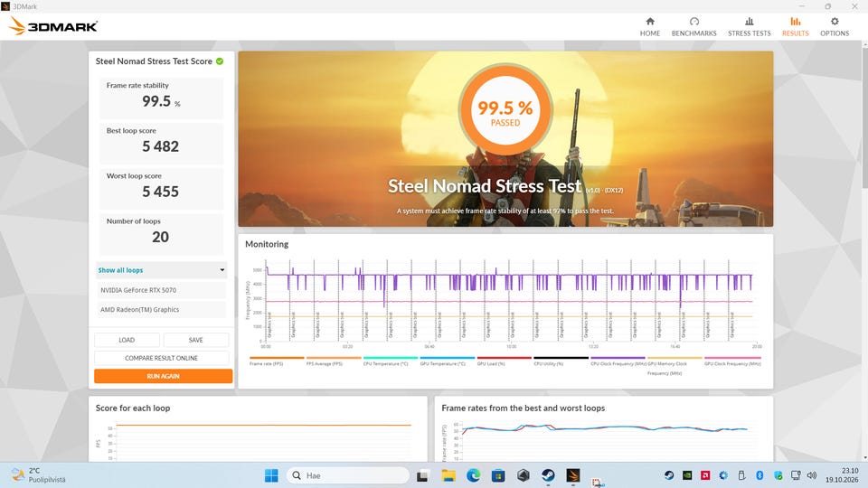Viewport: 868px width, 488px height.
Task: Open the Benchmarks gauge icon
Action: [693, 22]
